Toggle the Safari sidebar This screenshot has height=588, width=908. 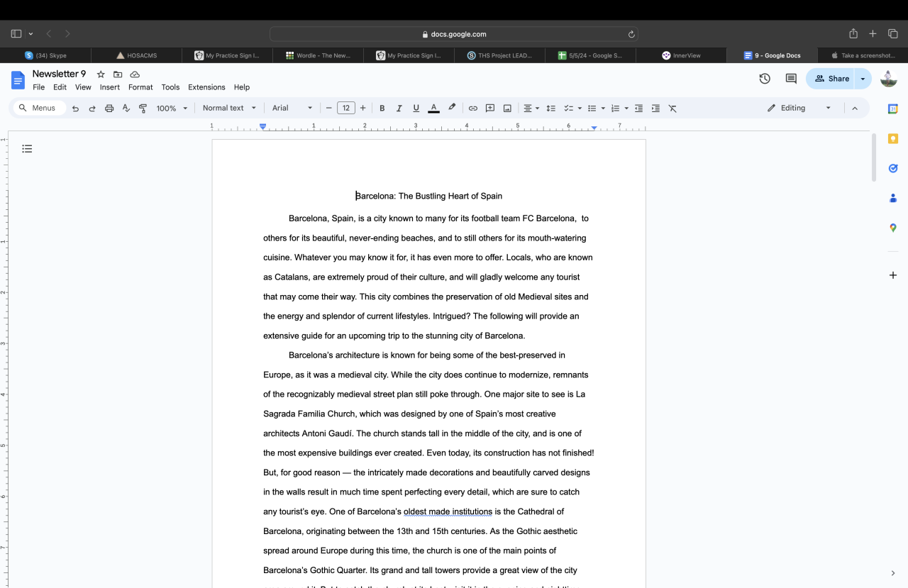(16, 34)
